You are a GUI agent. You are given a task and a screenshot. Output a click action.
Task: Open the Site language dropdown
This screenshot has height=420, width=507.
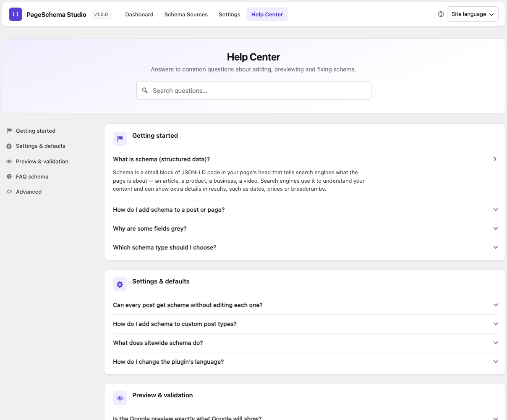pyautogui.click(x=473, y=14)
